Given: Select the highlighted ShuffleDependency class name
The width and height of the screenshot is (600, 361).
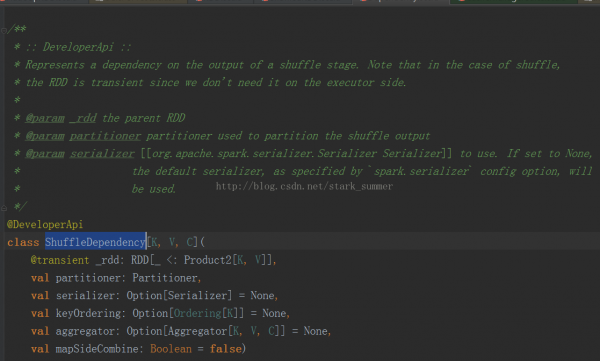Looking at the screenshot, I should coord(95,242).
